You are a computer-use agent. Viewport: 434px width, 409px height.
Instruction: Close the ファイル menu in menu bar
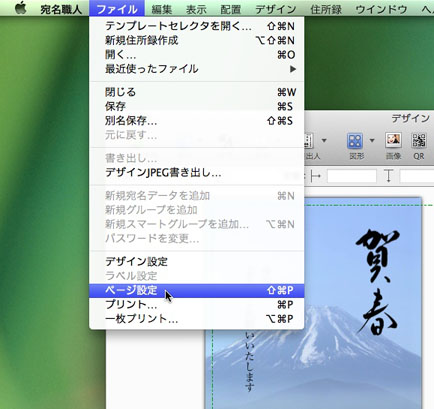tap(117, 9)
